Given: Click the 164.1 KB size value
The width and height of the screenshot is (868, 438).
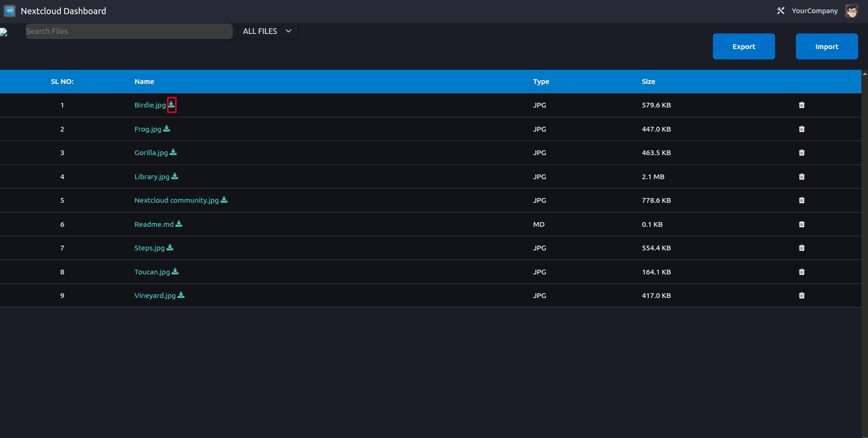Looking at the screenshot, I should pos(656,272).
